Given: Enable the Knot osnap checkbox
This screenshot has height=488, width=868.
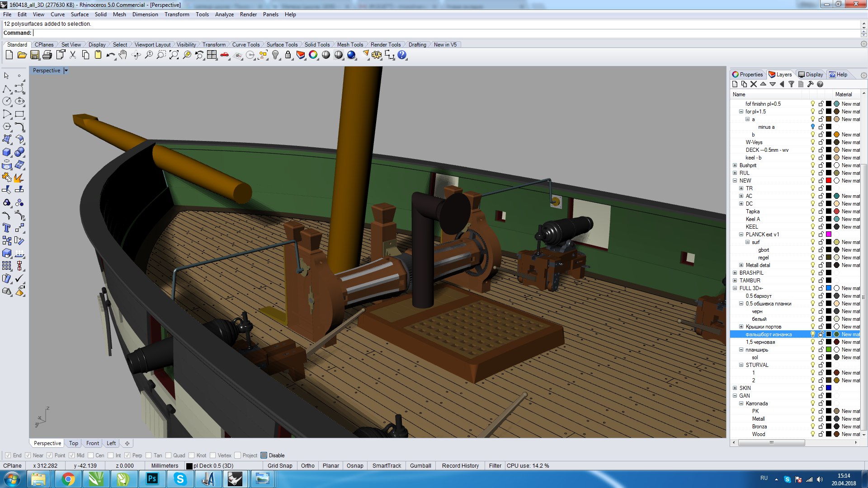Looking at the screenshot, I should pyautogui.click(x=192, y=455).
